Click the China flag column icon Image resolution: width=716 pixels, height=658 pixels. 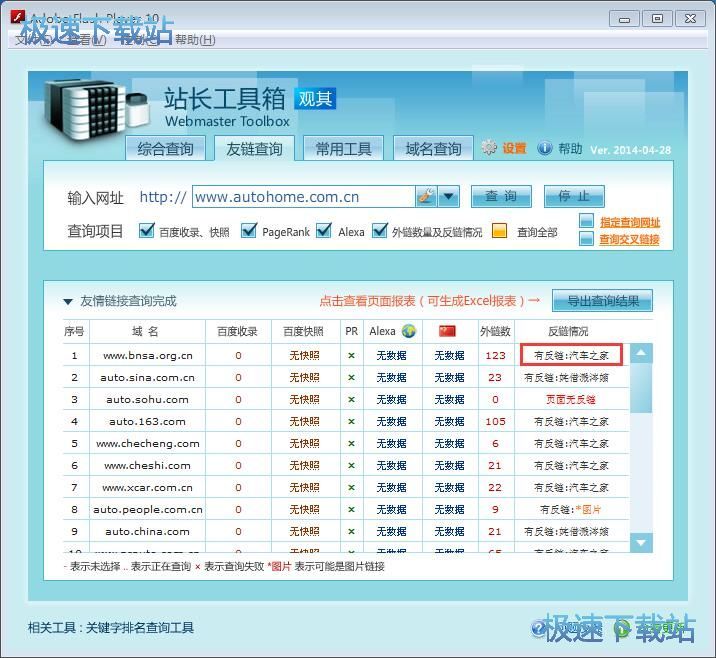447,331
